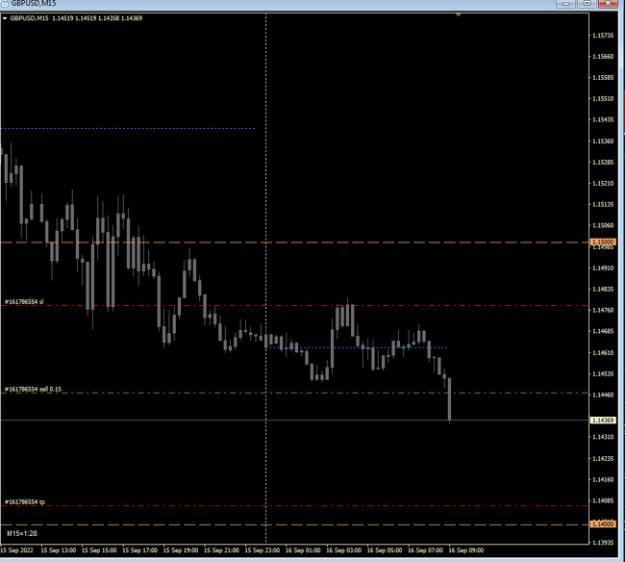625x562 pixels.
Task: Click the 1.13935 price axis label
Action: click(603, 543)
